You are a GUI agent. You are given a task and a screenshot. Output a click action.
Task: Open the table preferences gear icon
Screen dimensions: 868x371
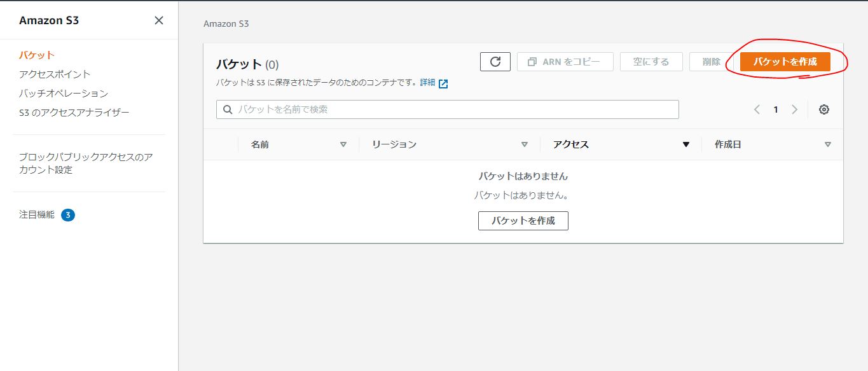point(823,109)
